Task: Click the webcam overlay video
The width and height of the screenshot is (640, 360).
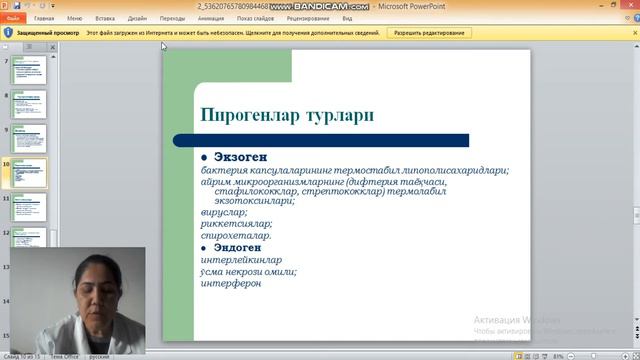Action: point(78,300)
